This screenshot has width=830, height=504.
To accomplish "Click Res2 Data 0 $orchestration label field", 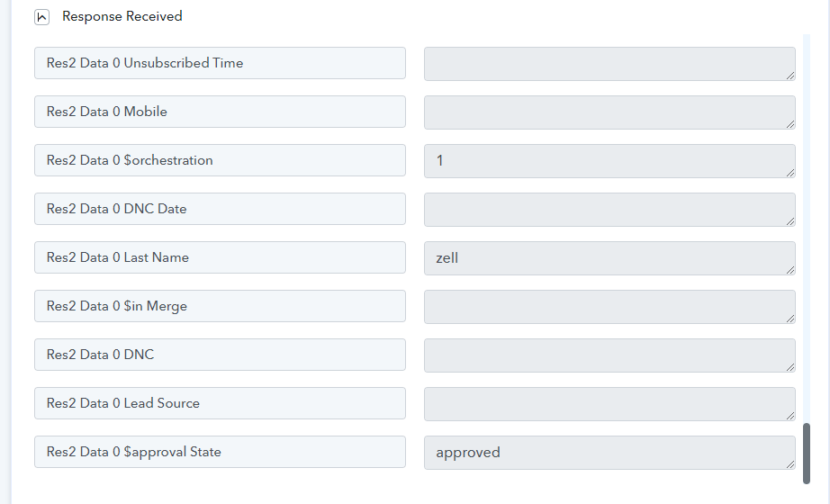I will (220, 160).
